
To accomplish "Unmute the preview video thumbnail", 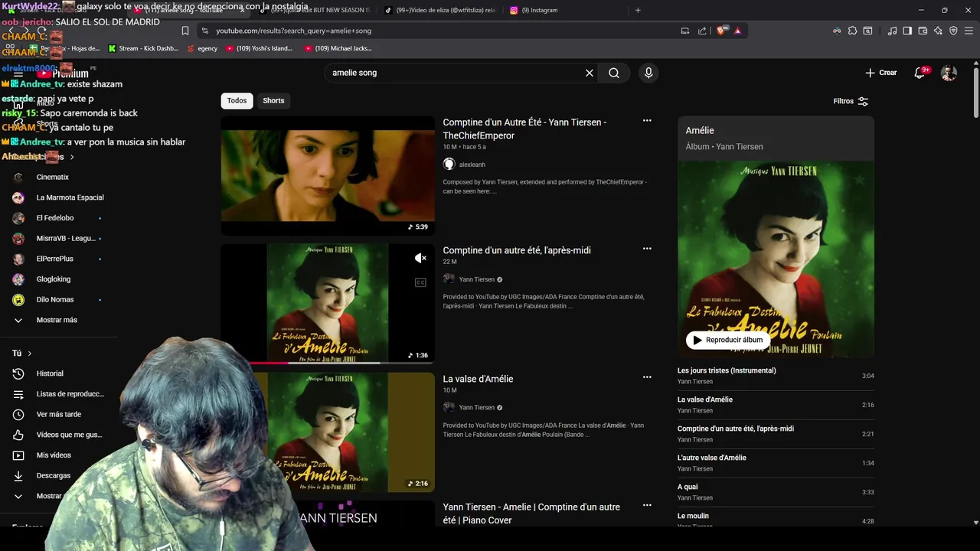I will (x=420, y=258).
